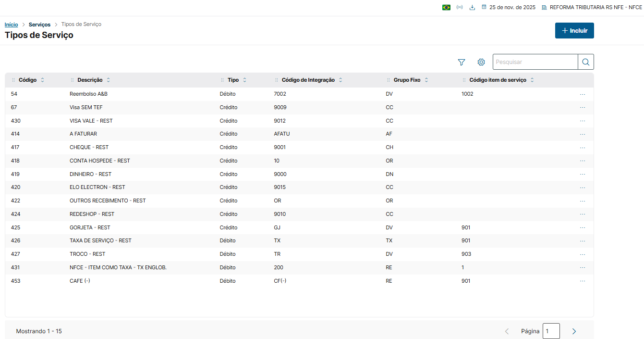Click the search magnifier icon

586,62
